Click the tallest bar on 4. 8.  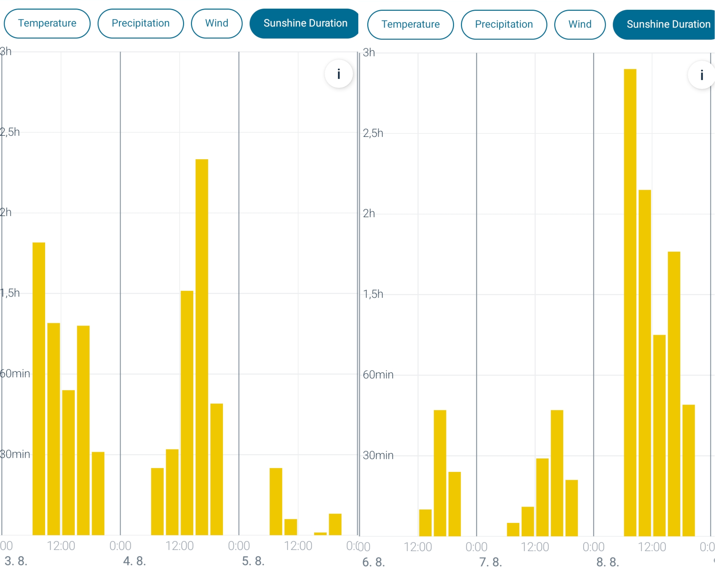click(202, 347)
